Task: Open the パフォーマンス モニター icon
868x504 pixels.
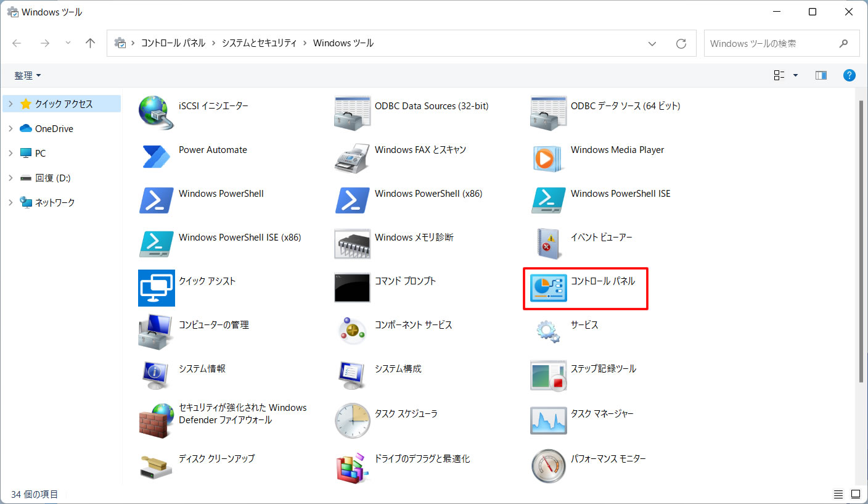Action: (548, 466)
